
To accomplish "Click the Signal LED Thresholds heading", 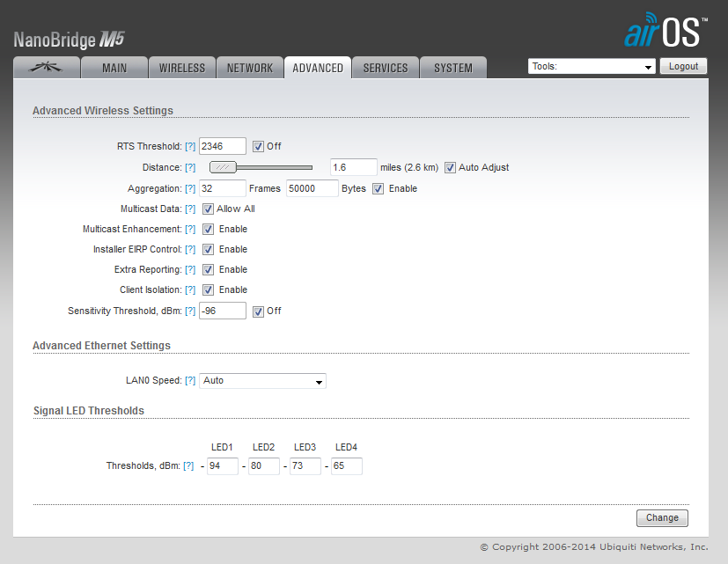I will (89, 411).
